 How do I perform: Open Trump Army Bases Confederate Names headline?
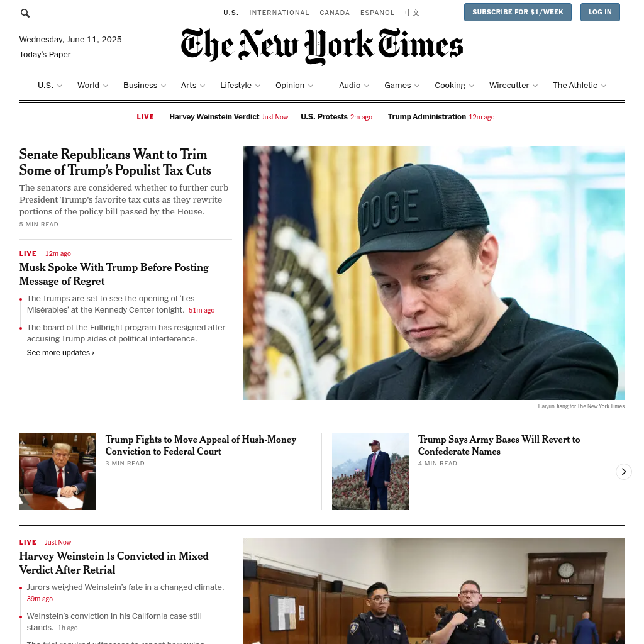click(x=499, y=445)
